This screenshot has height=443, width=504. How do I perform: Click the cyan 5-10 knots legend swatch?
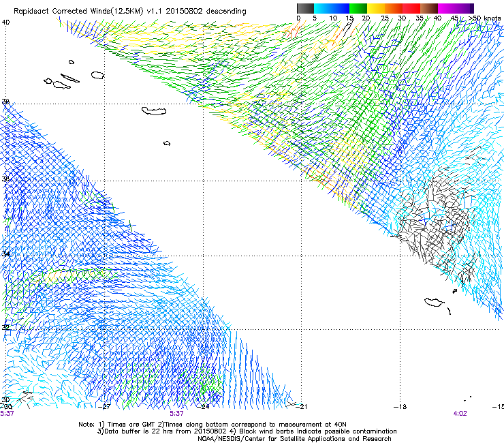[323, 8]
